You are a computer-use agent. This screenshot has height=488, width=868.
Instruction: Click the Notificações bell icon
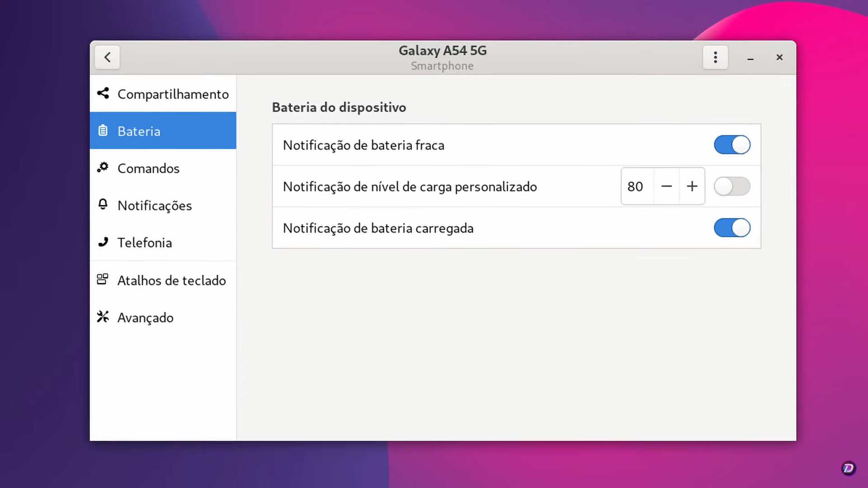(103, 205)
